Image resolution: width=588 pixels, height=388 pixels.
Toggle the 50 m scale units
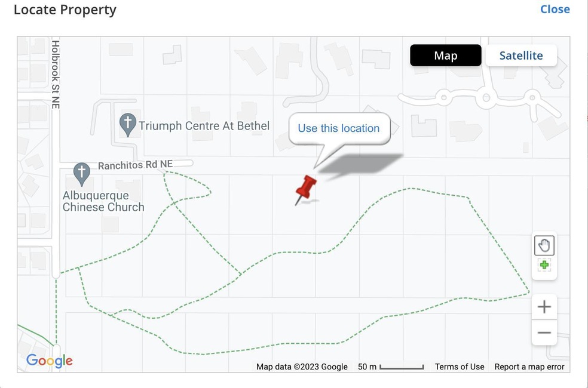tap(390, 367)
